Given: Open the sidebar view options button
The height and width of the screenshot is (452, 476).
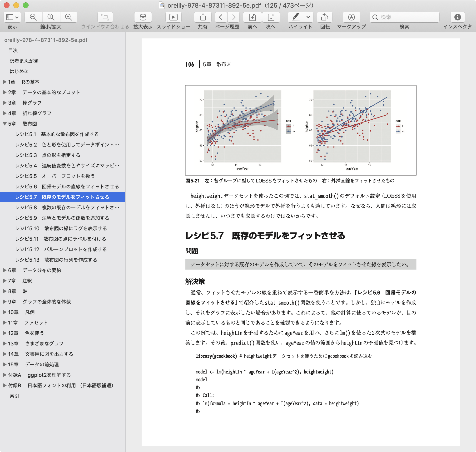Looking at the screenshot, I should pyautogui.click(x=12, y=17).
